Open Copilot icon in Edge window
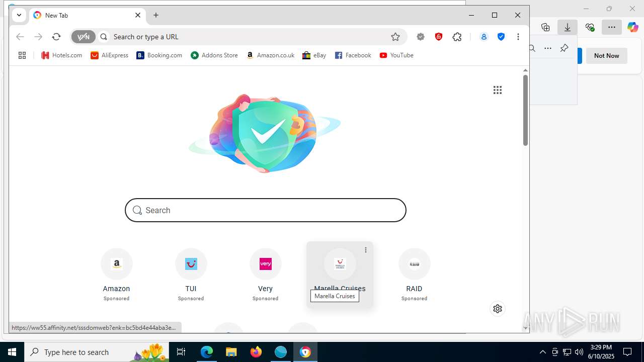The width and height of the screenshot is (644, 362). (633, 27)
